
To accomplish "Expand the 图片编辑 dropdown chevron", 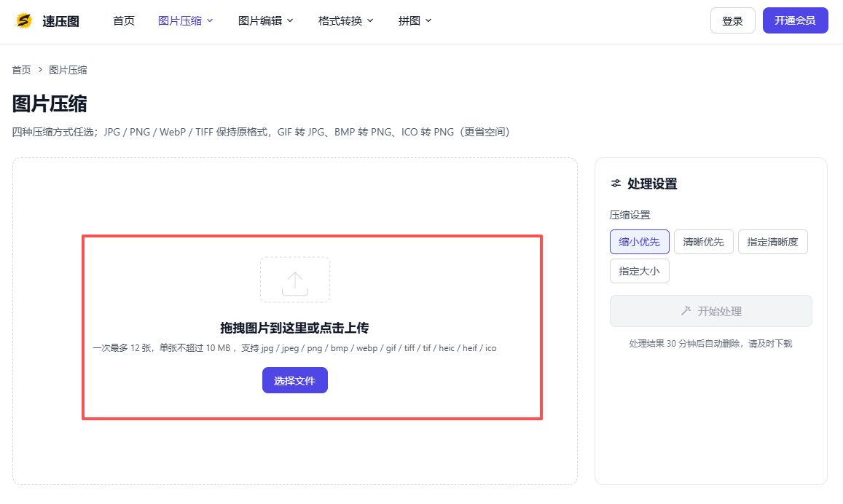I will point(290,20).
